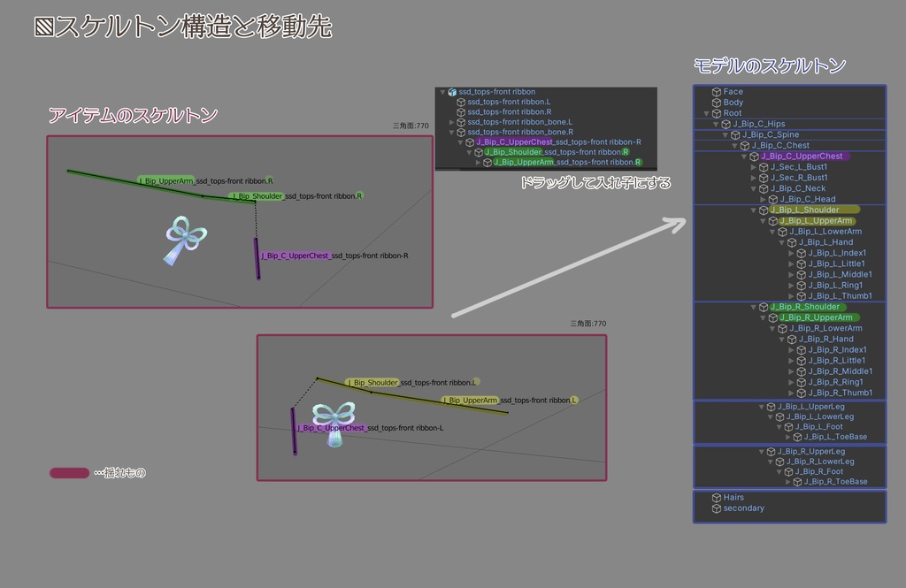Collapse the J_Bip_C_Neck node
Screen dimensions: 906x588
pos(754,189)
